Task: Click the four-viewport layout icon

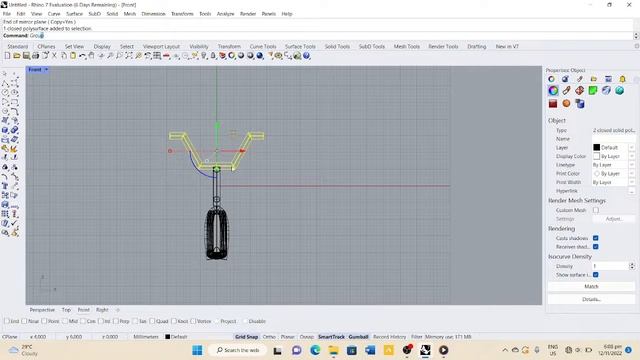Action: tap(157, 56)
